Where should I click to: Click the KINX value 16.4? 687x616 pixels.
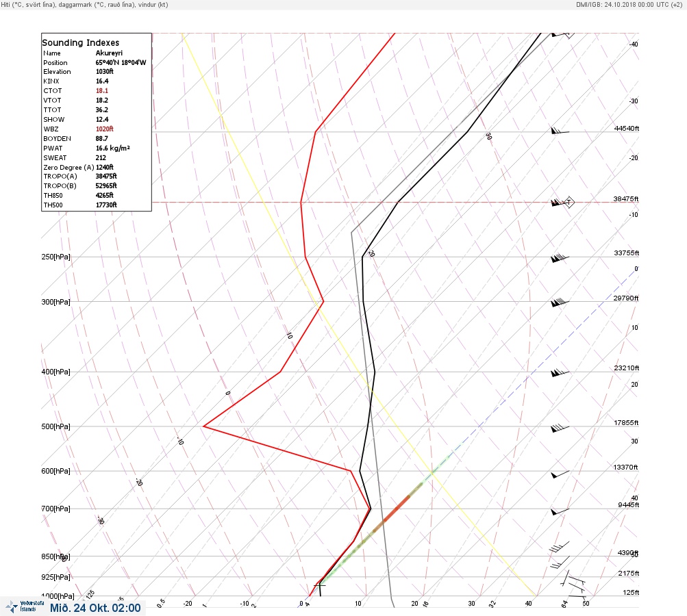pos(102,81)
